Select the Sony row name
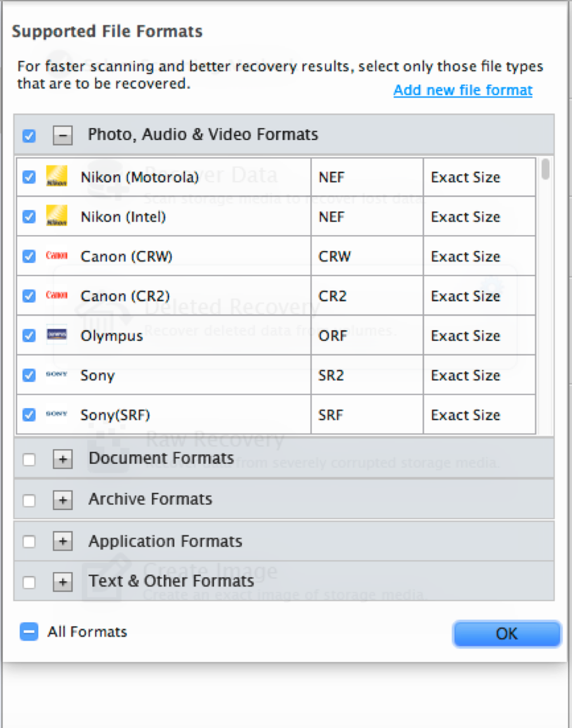The width and height of the screenshot is (572, 728). [x=98, y=375]
